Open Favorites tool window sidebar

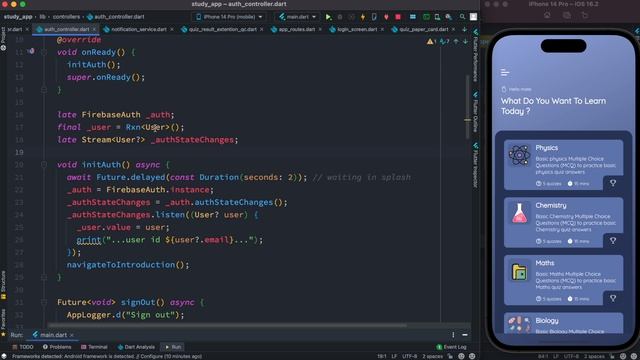3,322
